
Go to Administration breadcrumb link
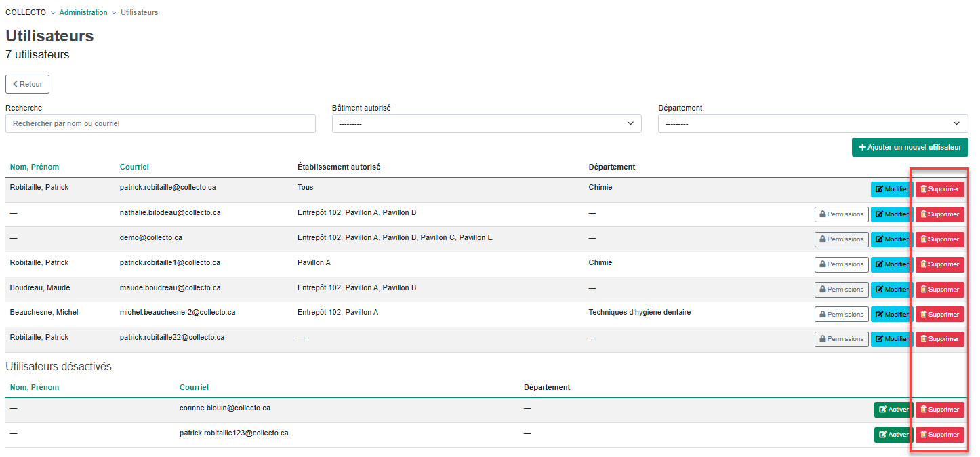(83, 12)
